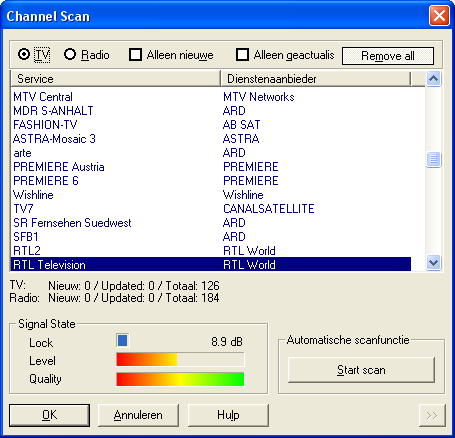The width and height of the screenshot is (455, 438).
Task: Start the automatic channel scan
Action: coord(361,370)
